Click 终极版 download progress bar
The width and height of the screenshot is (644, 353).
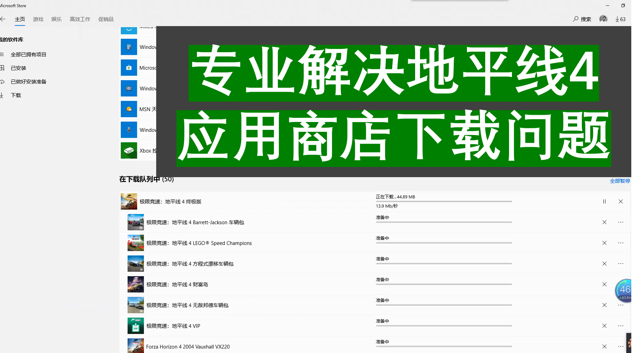(x=444, y=202)
